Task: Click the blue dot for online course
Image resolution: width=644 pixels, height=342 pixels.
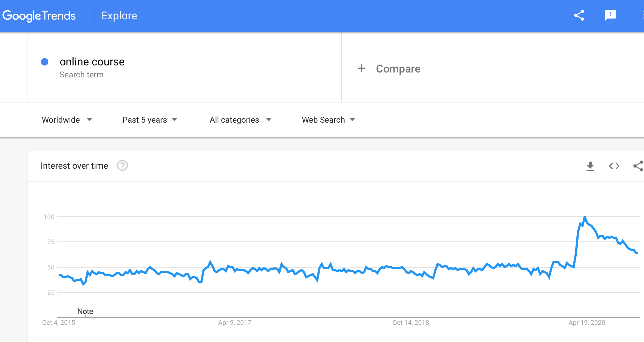Action: [45, 62]
